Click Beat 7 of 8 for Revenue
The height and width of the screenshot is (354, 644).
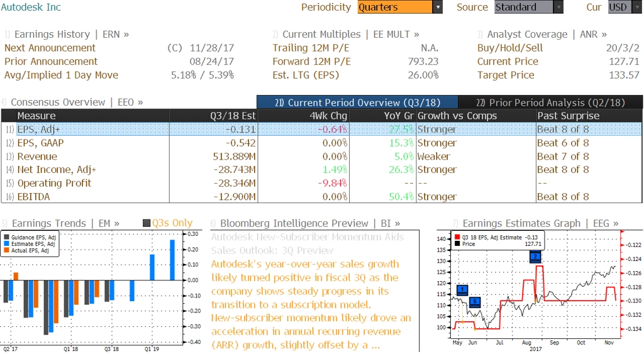pos(563,157)
